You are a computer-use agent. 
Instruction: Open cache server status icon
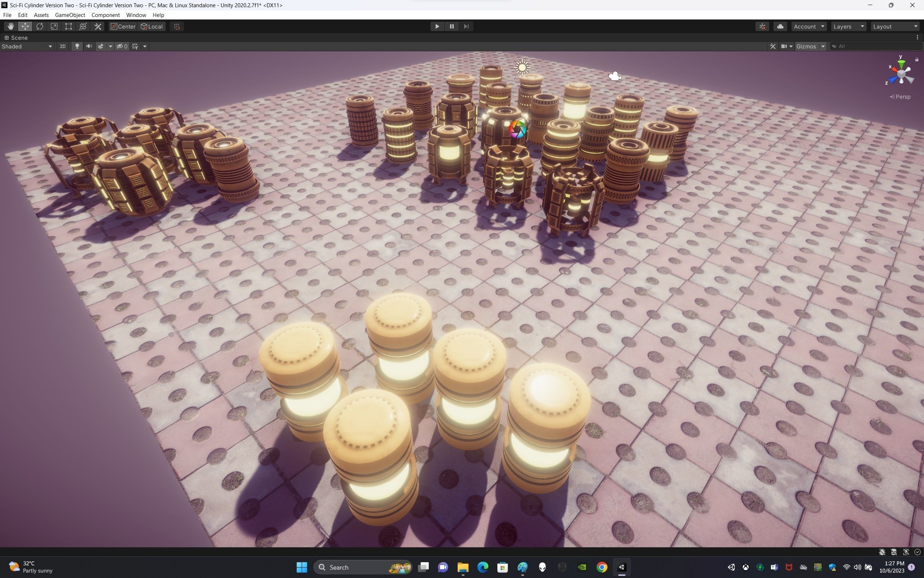pyautogui.click(x=894, y=552)
